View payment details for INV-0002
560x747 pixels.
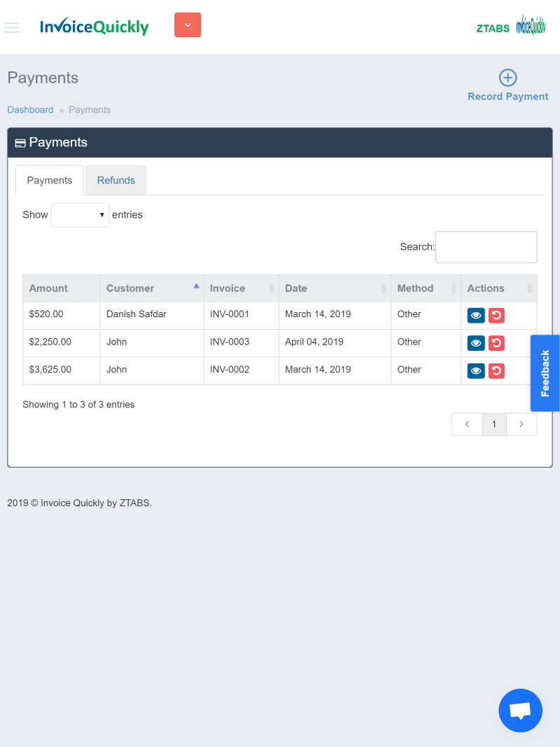(476, 370)
